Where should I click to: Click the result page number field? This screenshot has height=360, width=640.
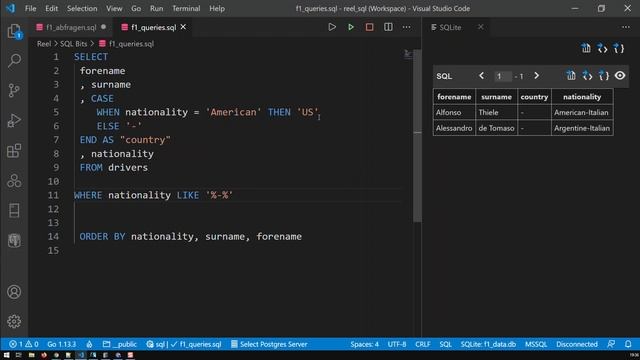(503, 76)
